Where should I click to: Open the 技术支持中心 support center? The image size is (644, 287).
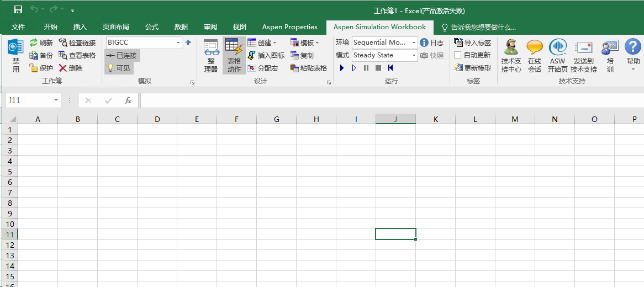(511, 56)
